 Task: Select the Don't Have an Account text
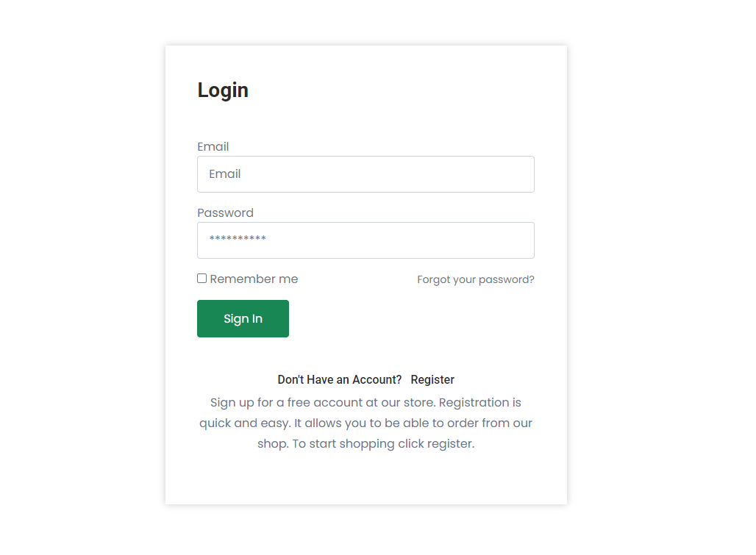click(x=339, y=379)
